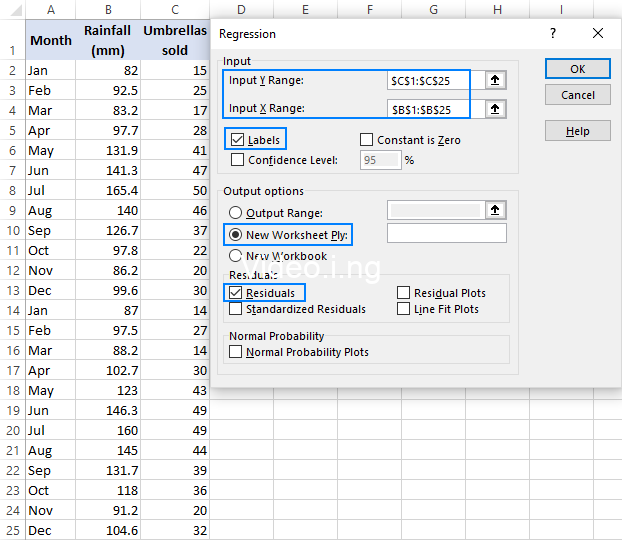Select row 13 header
622x540 pixels.
[x=13, y=290]
